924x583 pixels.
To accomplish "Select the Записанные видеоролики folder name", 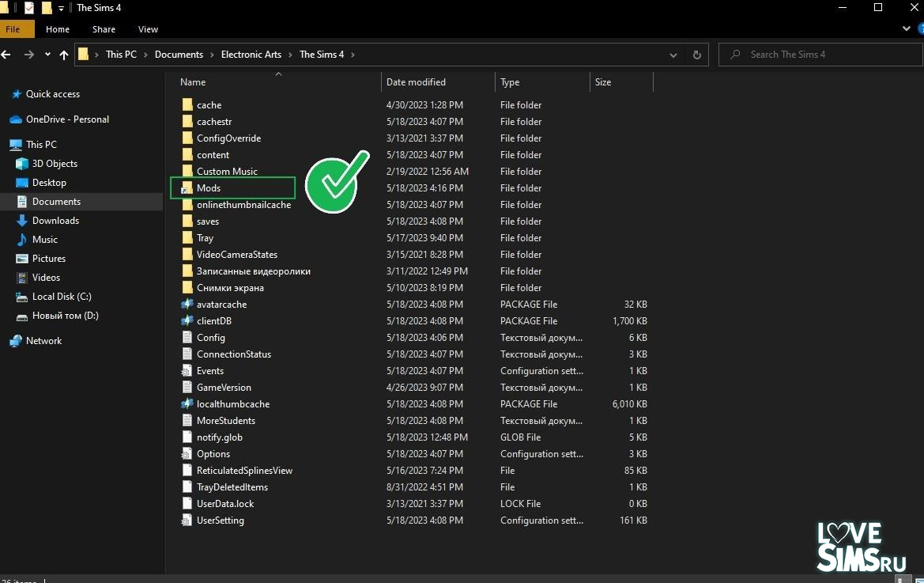I will pyautogui.click(x=254, y=271).
